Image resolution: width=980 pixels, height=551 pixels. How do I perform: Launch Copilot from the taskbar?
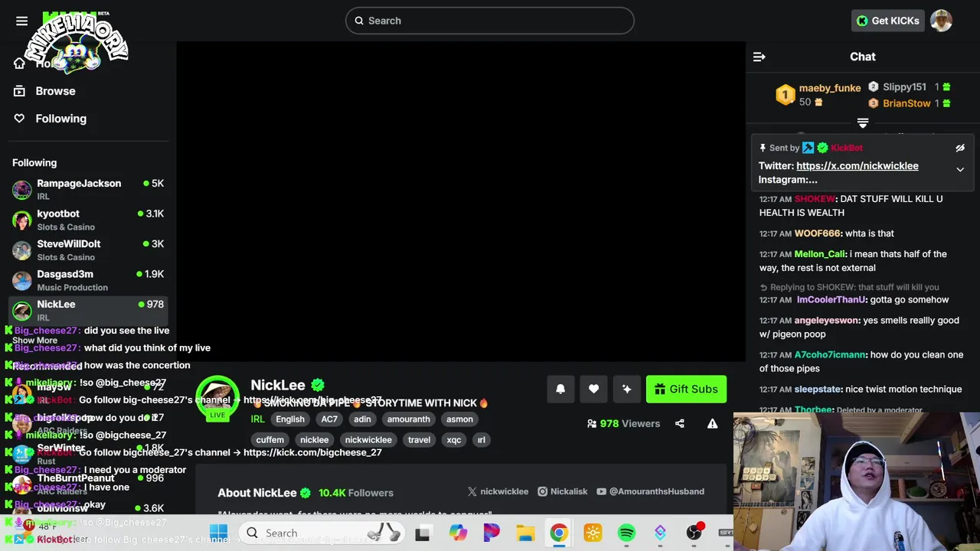click(458, 533)
